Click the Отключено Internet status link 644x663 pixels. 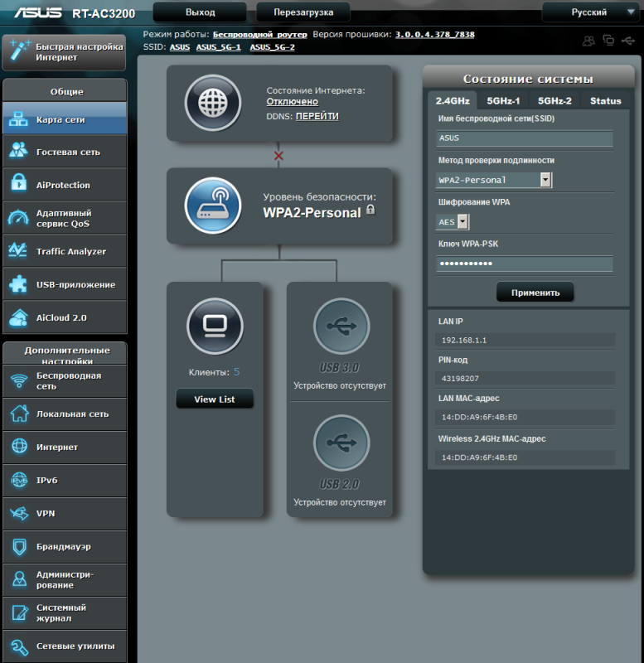[293, 101]
